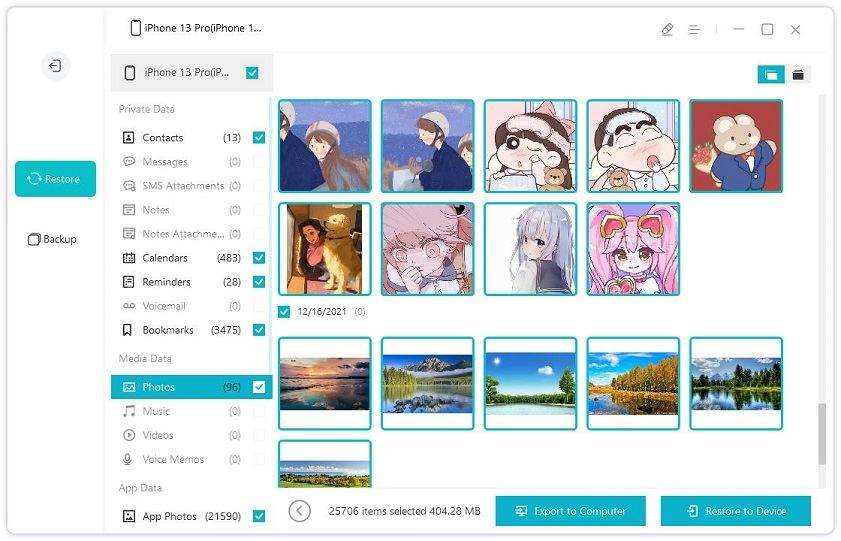Screen dimensions: 841x541
Task: Switch to folder list view icon
Action: click(x=798, y=75)
